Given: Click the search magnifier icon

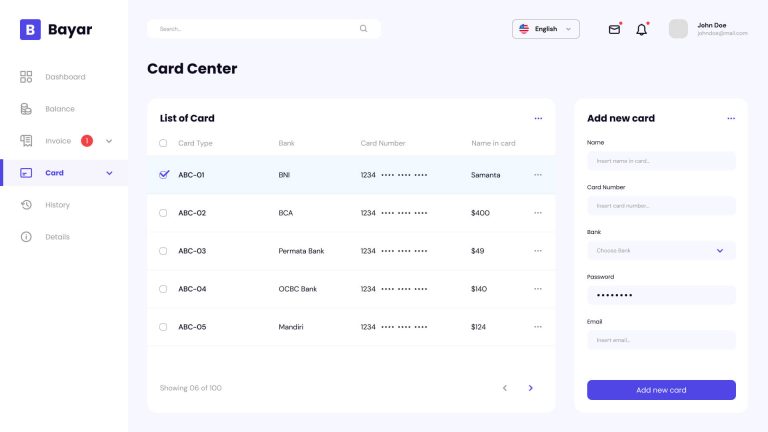Looking at the screenshot, I should tap(363, 29).
